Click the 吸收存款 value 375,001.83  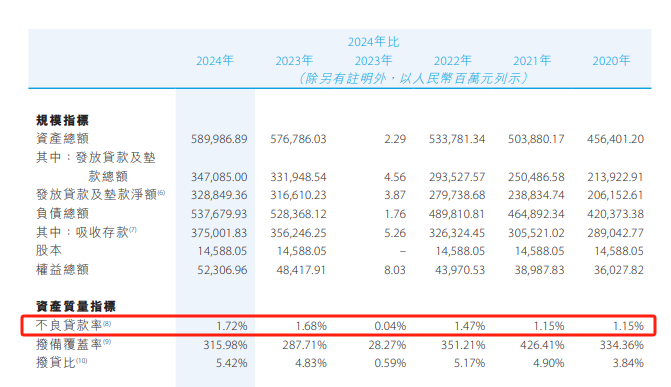219,233
